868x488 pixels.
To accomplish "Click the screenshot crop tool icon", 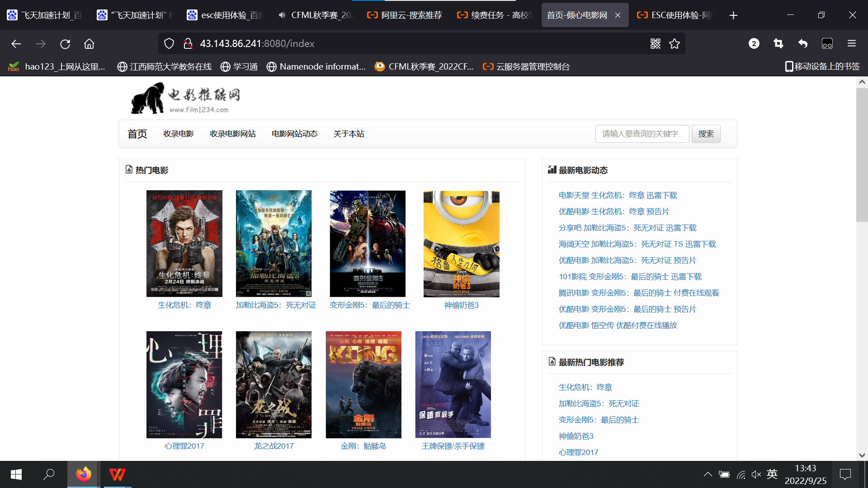I will pyautogui.click(x=778, y=43).
